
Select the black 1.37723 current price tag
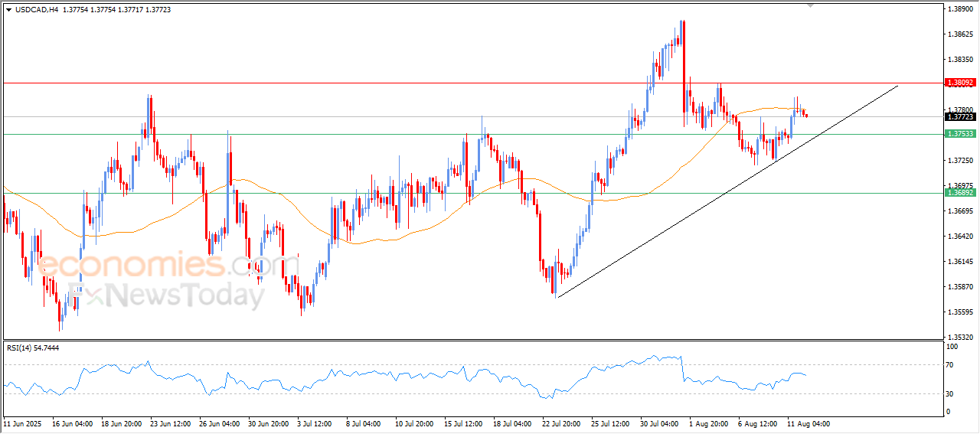(960, 116)
